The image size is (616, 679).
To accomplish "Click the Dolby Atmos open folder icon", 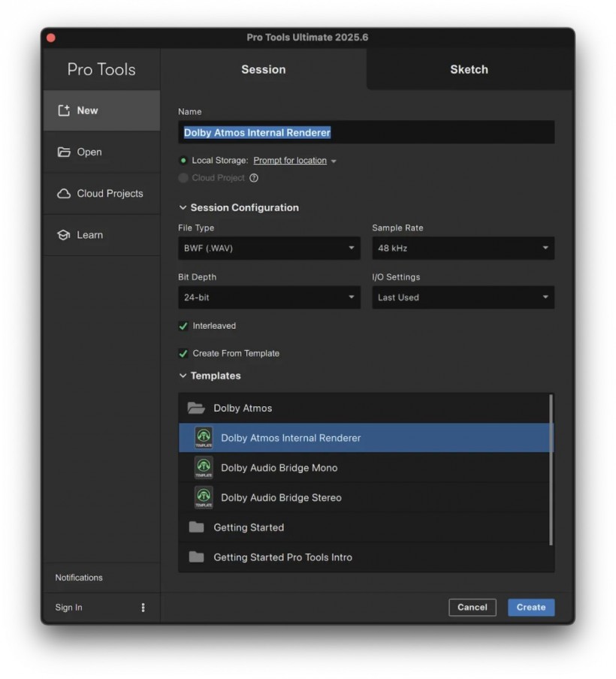I will pos(196,408).
